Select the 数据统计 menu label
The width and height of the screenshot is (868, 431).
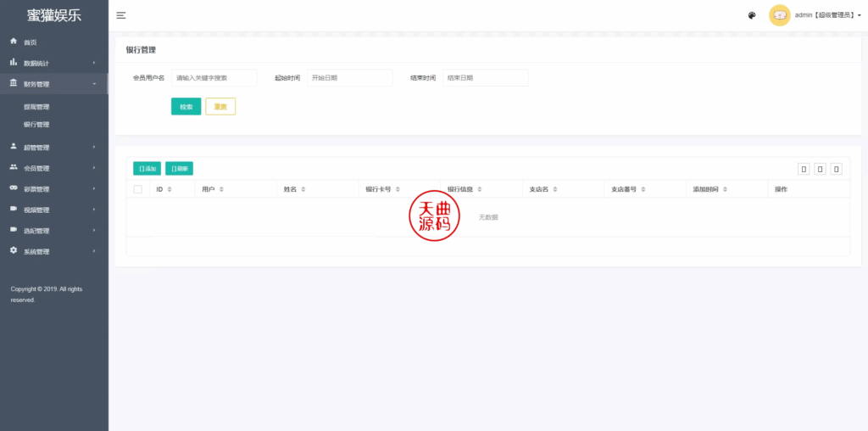(x=36, y=63)
